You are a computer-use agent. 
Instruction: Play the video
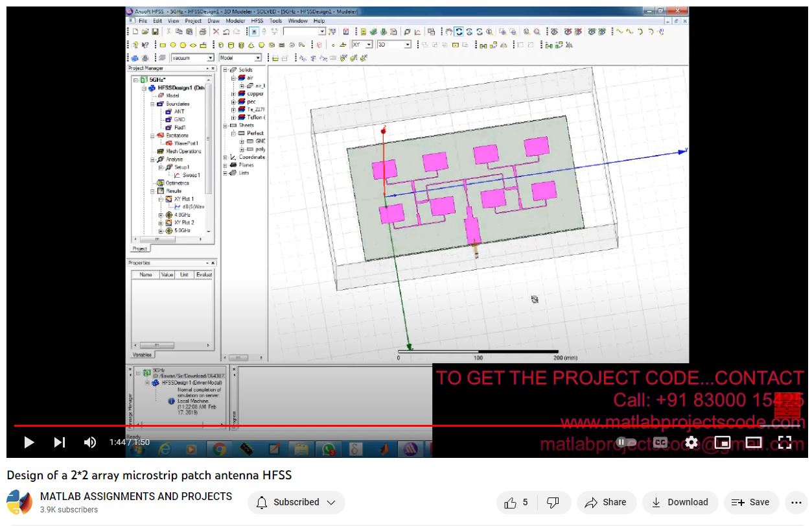(29, 442)
